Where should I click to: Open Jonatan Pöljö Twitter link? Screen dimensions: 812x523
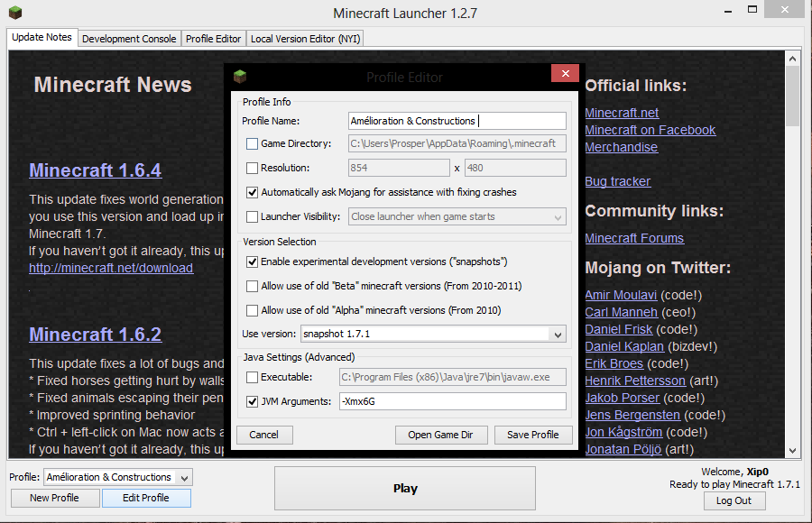tap(623, 449)
